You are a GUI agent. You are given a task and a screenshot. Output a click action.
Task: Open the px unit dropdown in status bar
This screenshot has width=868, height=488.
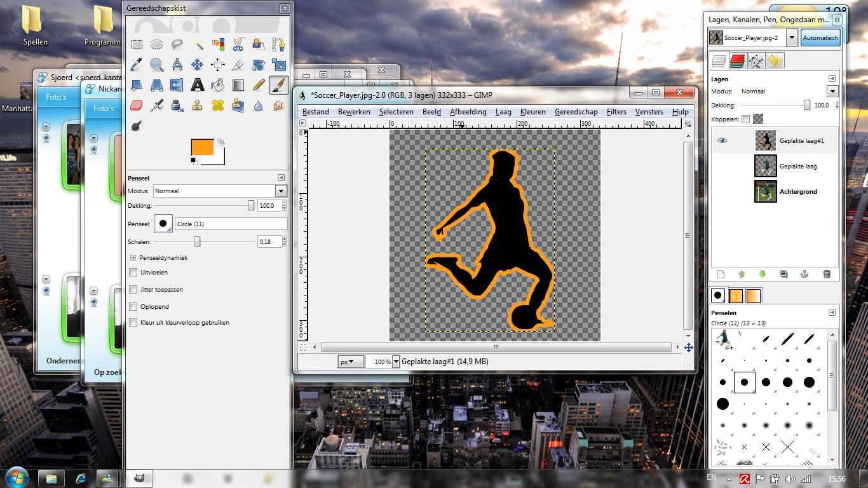(x=350, y=362)
